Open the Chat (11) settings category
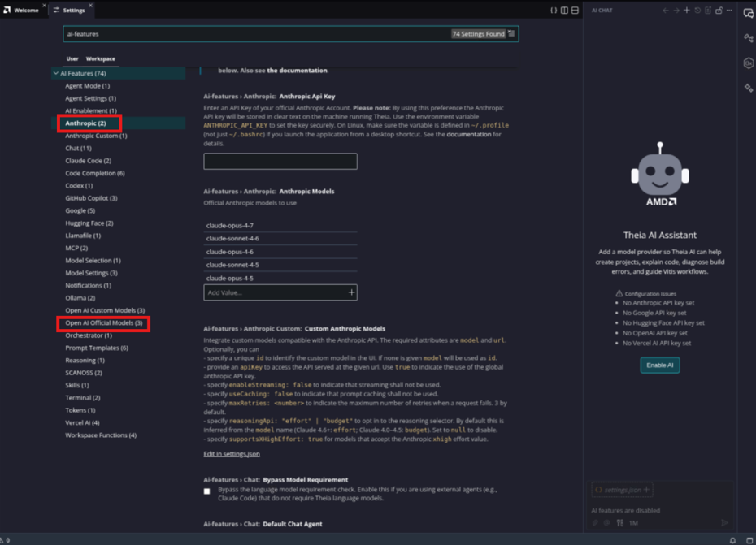The height and width of the screenshot is (545, 756). (78, 148)
